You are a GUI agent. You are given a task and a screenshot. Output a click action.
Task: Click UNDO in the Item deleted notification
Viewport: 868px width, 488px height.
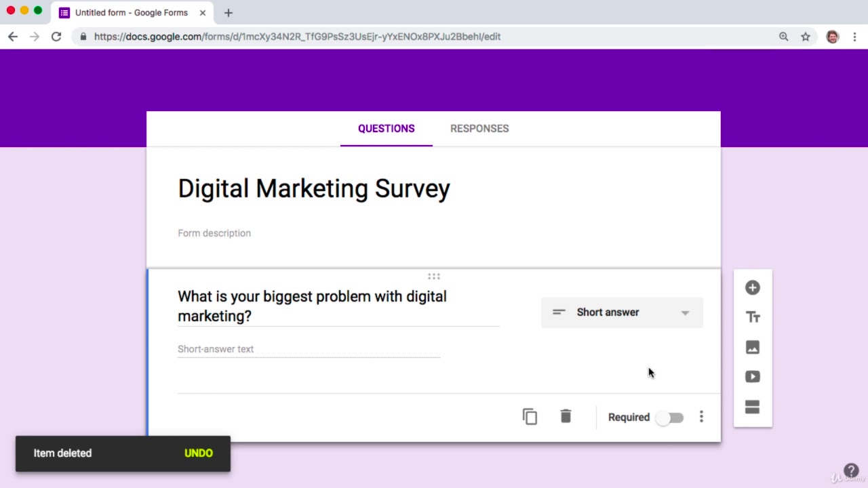point(199,453)
